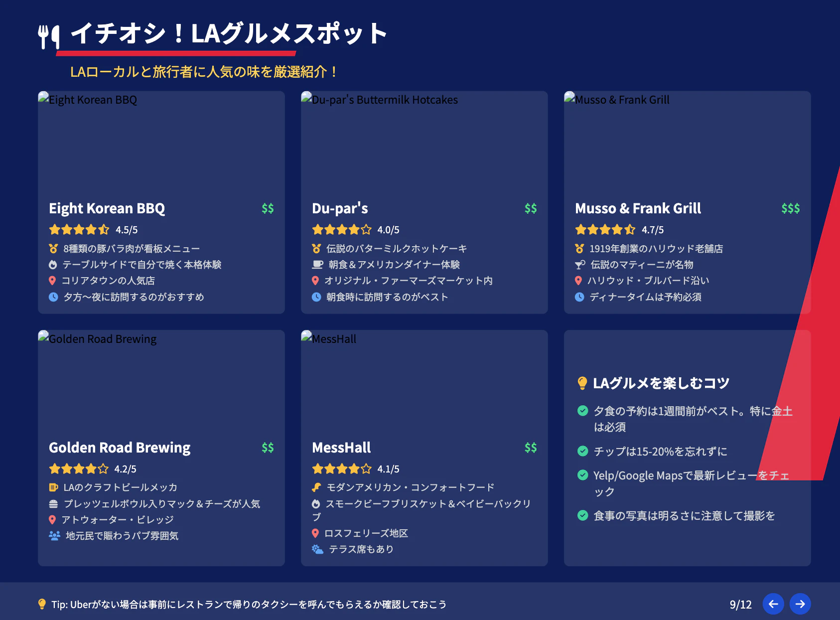The height and width of the screenshot is (620, 840).
Task: Click the location pin beside オリジナル・ファーマーズマーケット内
Action: pos(315,281)
